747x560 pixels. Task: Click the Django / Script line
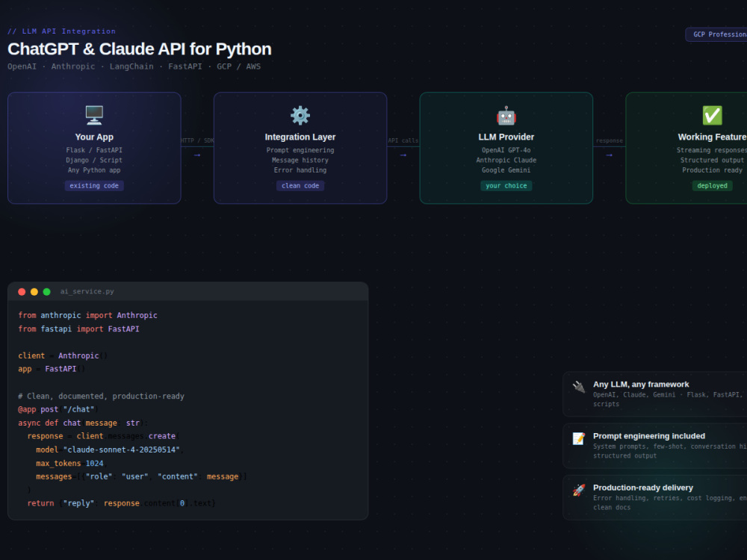click(x=94, y=160)
